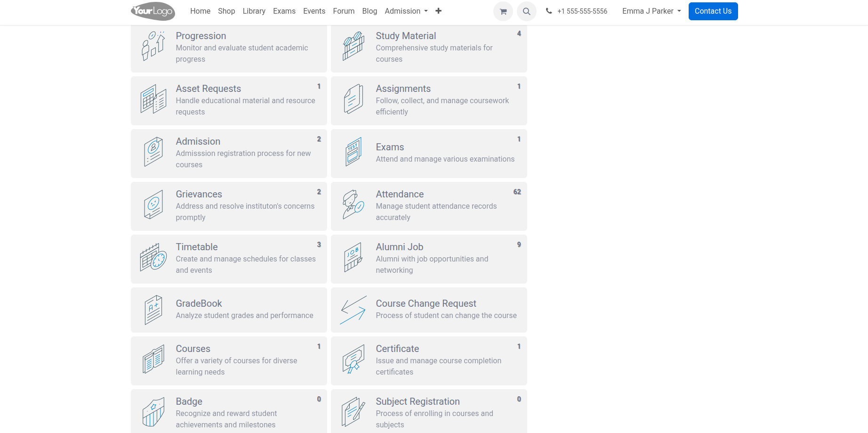Click the Courses open book icon

click(153, 359)
